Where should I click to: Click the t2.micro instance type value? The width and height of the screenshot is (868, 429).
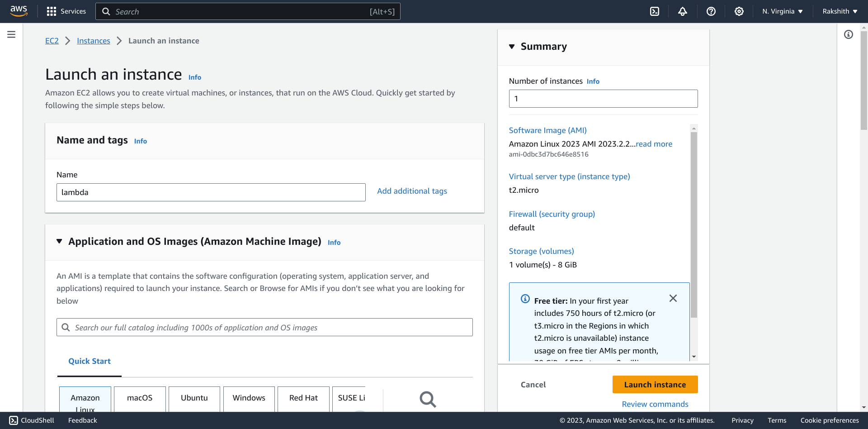point(524,190)
